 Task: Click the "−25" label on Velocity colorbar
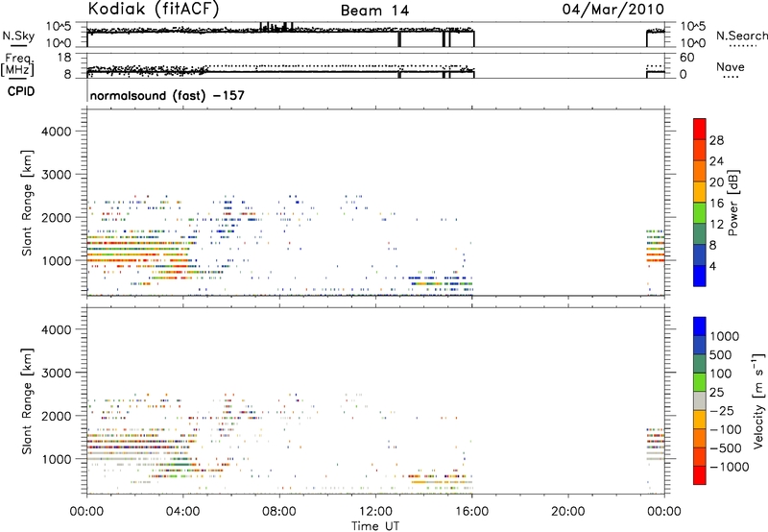coord(722,410)
